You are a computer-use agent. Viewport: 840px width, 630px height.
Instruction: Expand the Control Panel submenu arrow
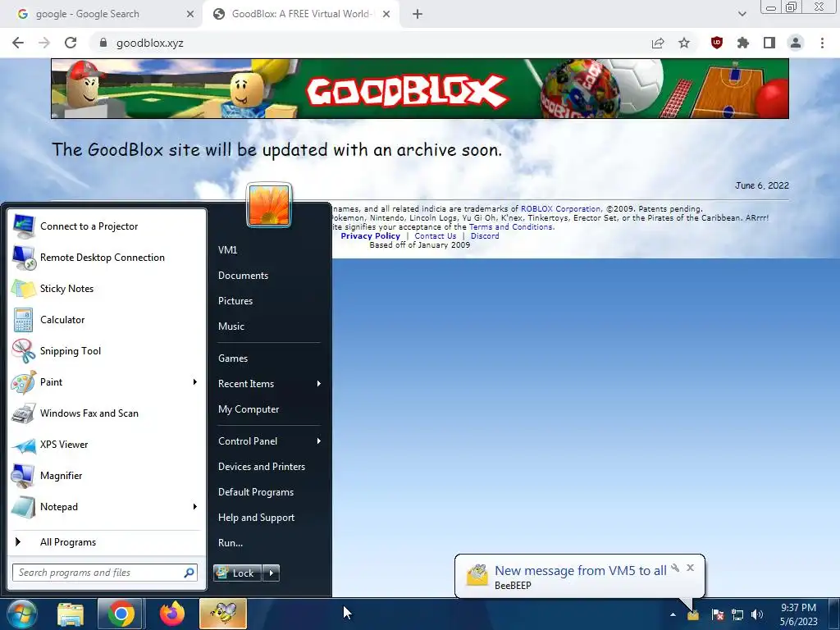[319, 441]
